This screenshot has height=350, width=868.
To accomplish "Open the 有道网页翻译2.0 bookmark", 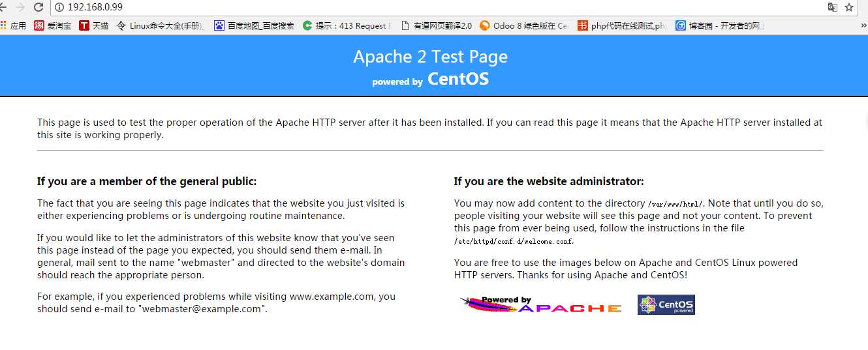I will click(436, 26).
